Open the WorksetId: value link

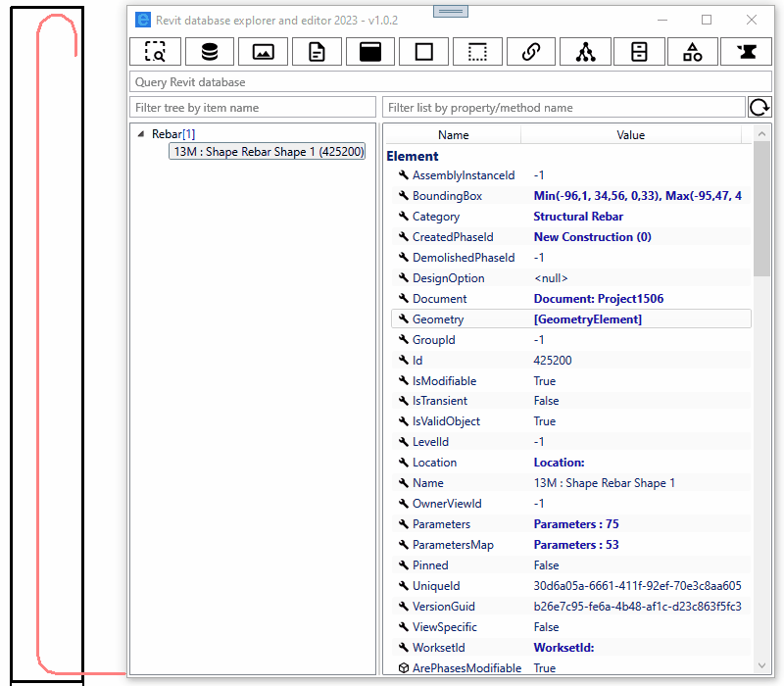coord(564,648)
